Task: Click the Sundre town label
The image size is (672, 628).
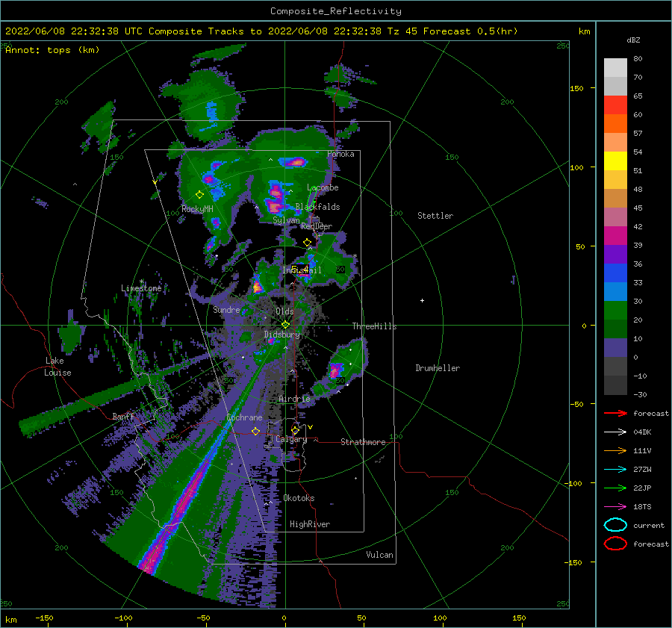Action: click(x=226, y=309)
